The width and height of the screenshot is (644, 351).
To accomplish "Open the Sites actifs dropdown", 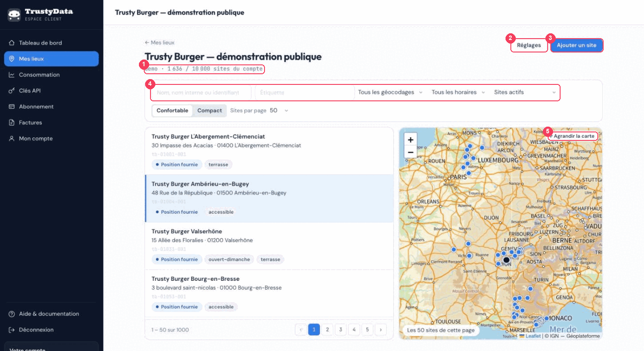I will [x=525, y=92].
